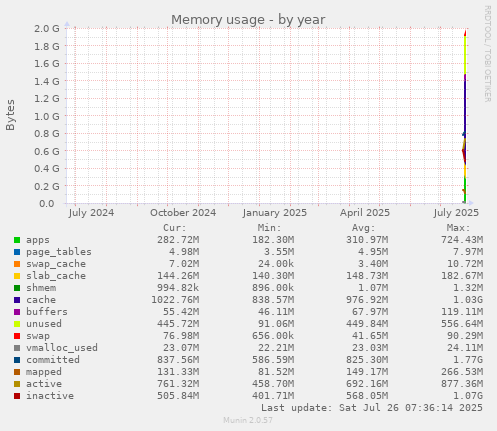
Task: Click the 'Max:' column header
Action: (458, 228)
